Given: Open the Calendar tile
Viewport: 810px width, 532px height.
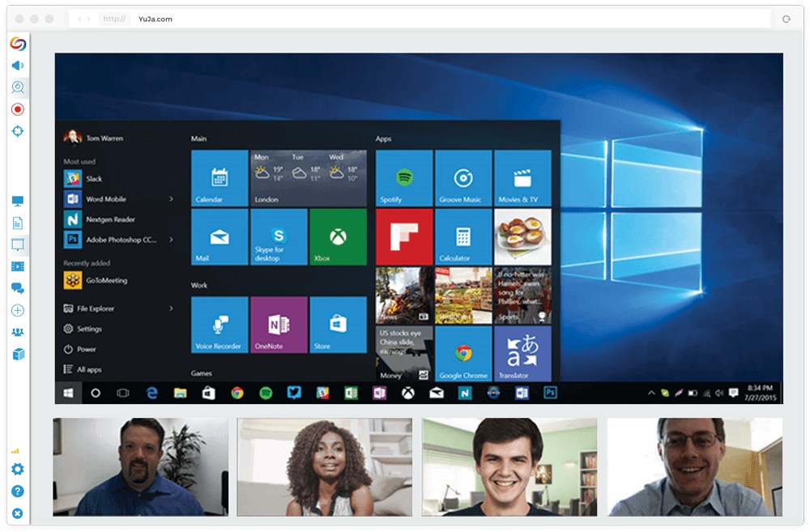Looking at the screenshot, I should click(220, 178).
